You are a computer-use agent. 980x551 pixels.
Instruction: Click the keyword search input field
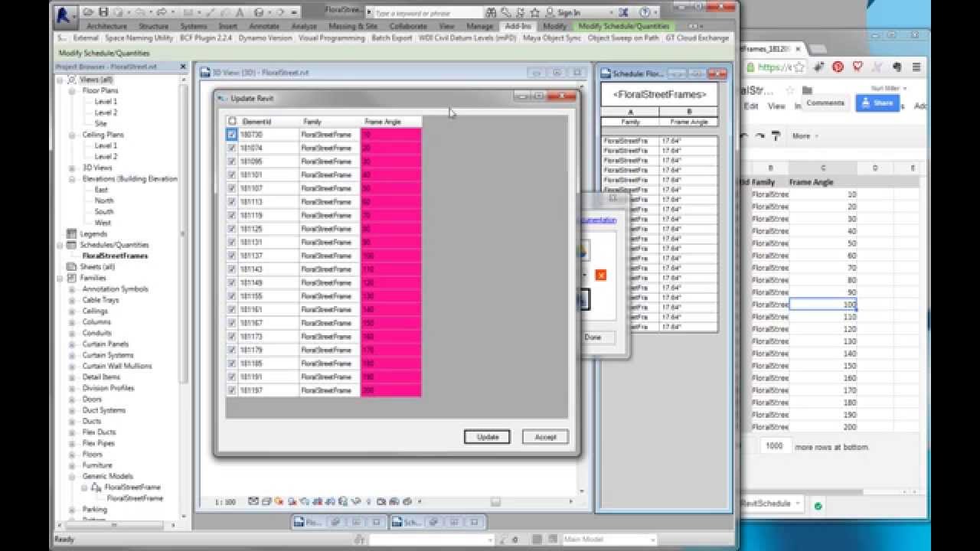[428, 13]
